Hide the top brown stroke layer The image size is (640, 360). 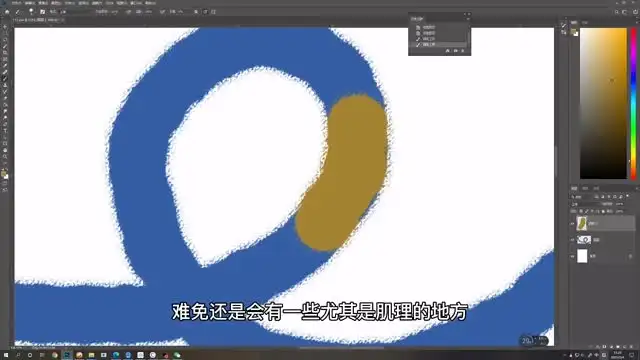click(572, 223)
